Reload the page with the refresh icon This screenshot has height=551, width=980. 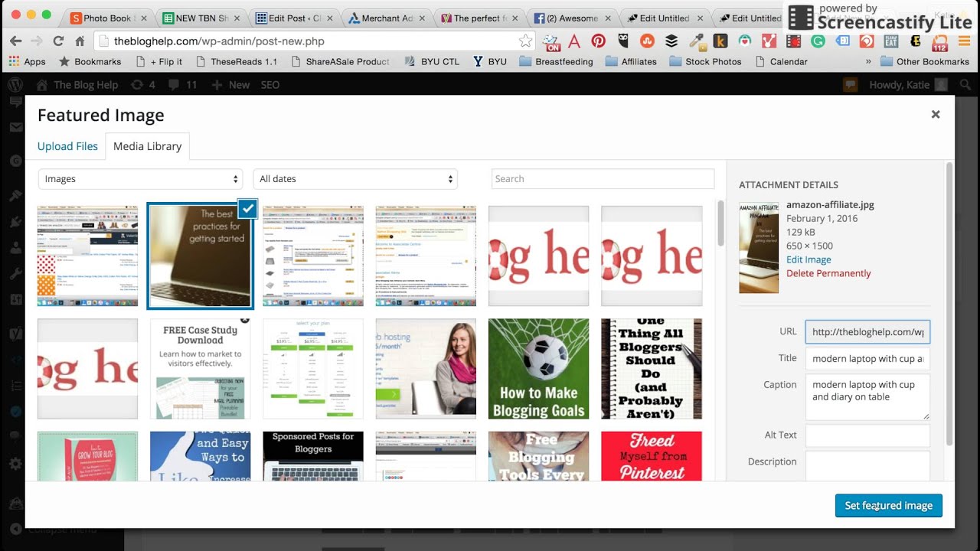pyautogui.click(x=58, y=41)
